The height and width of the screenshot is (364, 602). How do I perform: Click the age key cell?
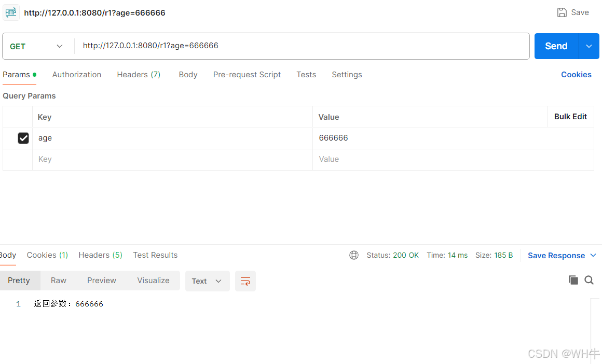point(172,138)
